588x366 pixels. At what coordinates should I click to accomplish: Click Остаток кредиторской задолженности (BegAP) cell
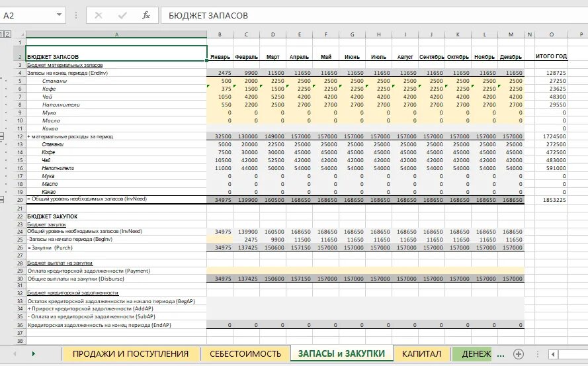[116, 301]
